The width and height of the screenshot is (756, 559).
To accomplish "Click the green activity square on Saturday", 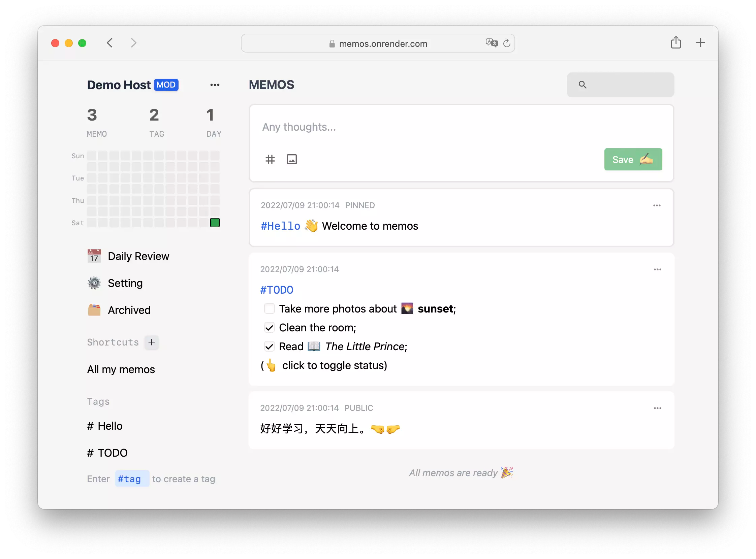I will pos(215,222).
